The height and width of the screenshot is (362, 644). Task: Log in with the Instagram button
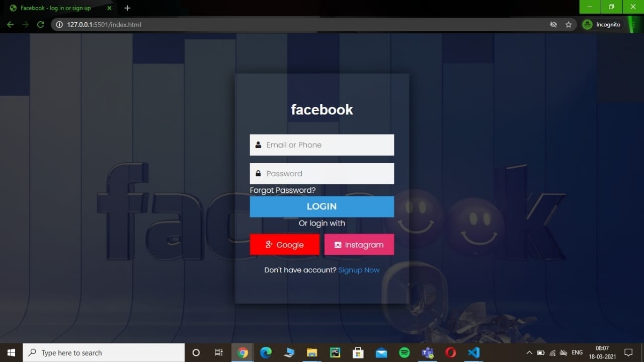tap(359, 244)
